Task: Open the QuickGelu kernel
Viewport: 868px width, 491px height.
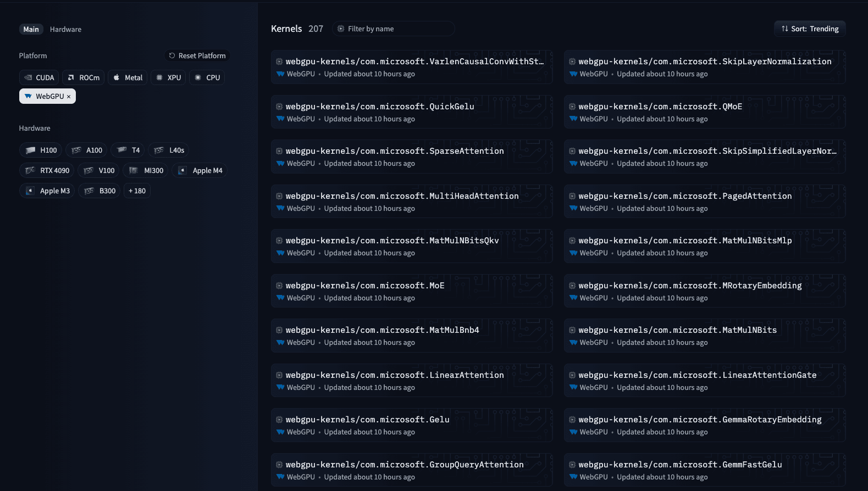Action: (x=412, y=112)
